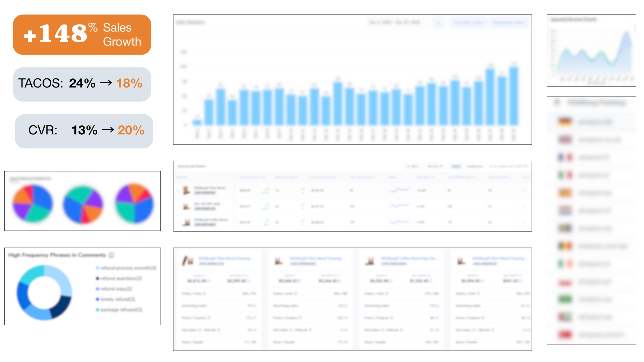
Task: Open the date range dropdown in Daily Statistics header
Action: [396, 22]
